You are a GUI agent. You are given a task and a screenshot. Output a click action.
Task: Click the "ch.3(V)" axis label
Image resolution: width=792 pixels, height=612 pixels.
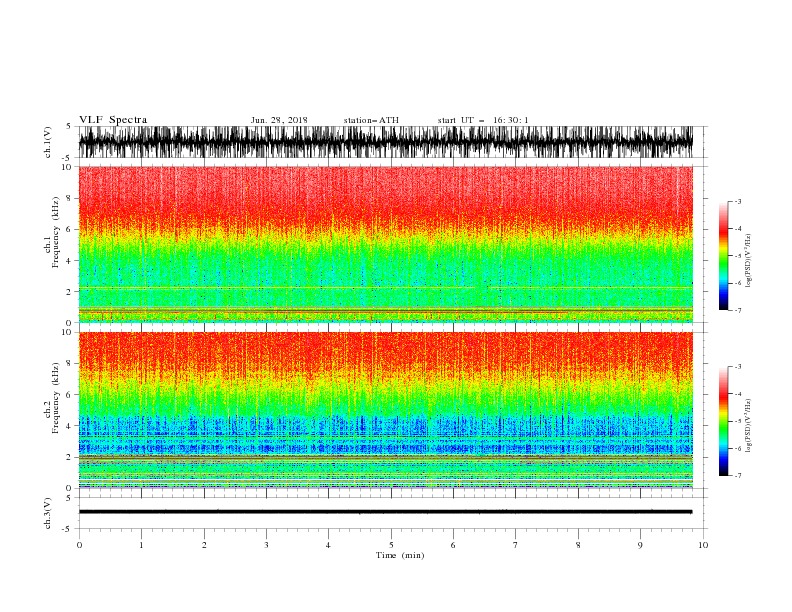48,513
